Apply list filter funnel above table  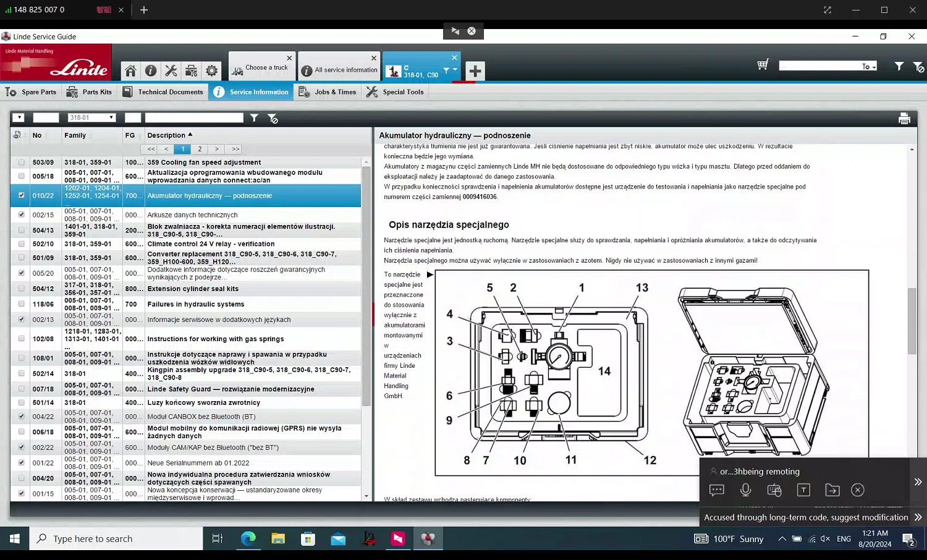[254, 118]
